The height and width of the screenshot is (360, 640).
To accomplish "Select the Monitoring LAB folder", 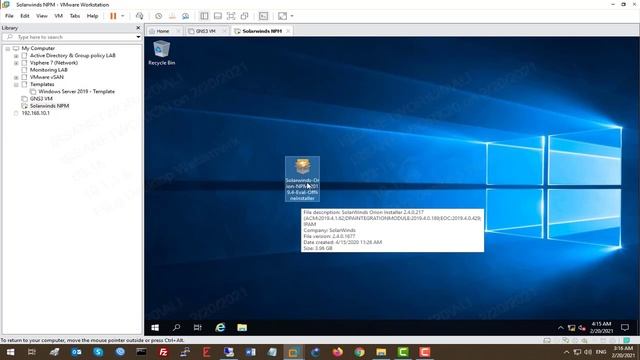I will (x=49, y=70).
